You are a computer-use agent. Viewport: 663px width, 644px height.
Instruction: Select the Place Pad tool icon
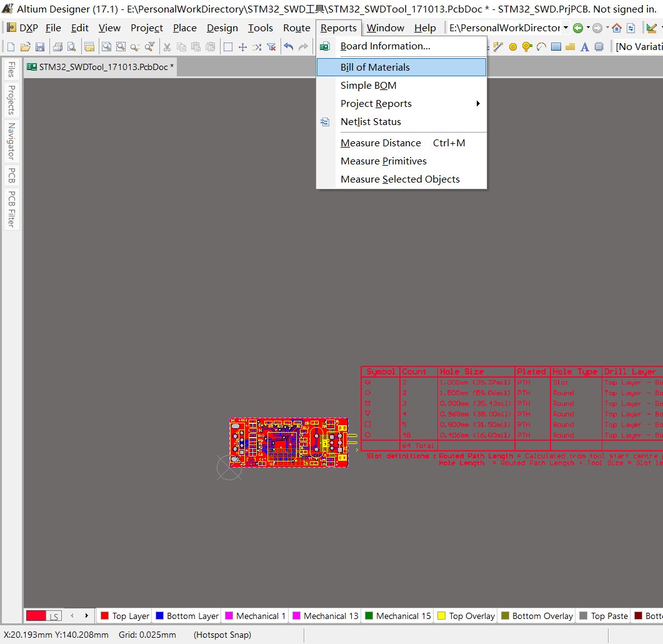[513, 47]
